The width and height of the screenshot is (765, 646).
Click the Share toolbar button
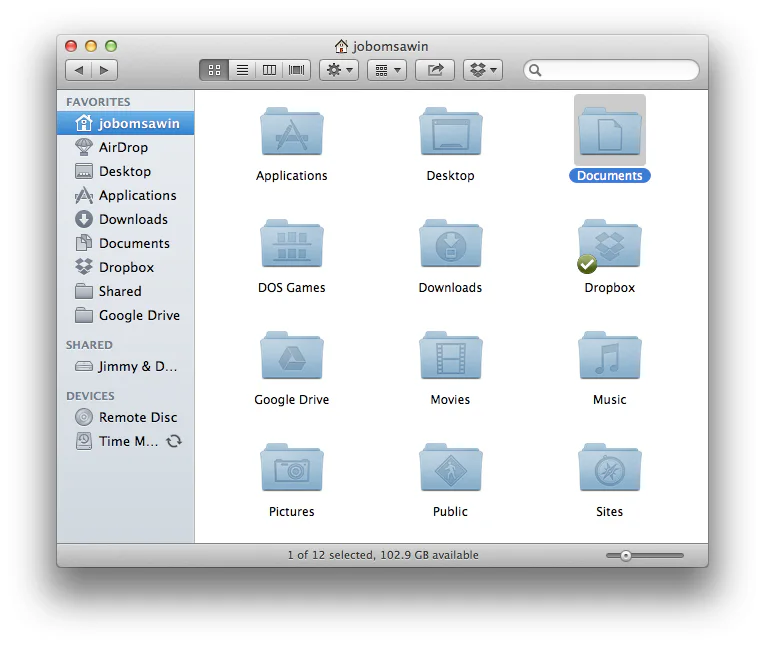click(435, 70)
